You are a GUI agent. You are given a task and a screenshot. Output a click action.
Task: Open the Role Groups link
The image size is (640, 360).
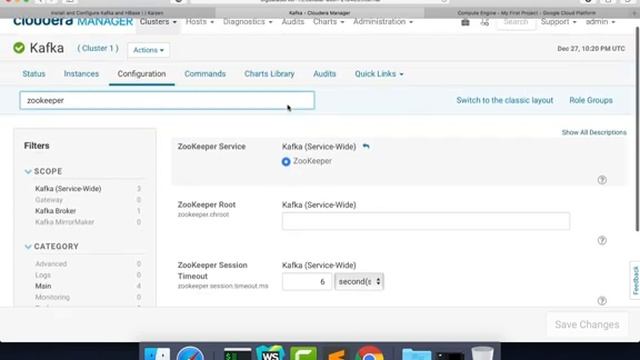(591, 100)
